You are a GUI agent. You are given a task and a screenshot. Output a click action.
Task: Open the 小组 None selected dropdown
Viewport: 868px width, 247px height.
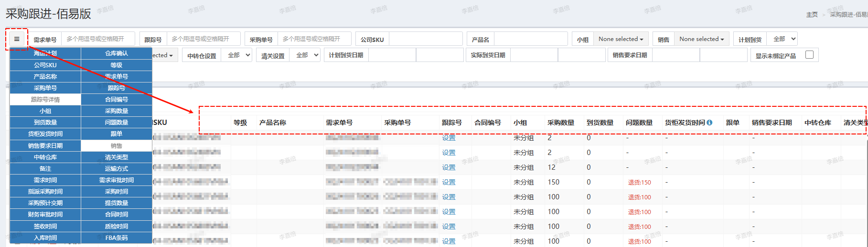(x=621, y=39)
